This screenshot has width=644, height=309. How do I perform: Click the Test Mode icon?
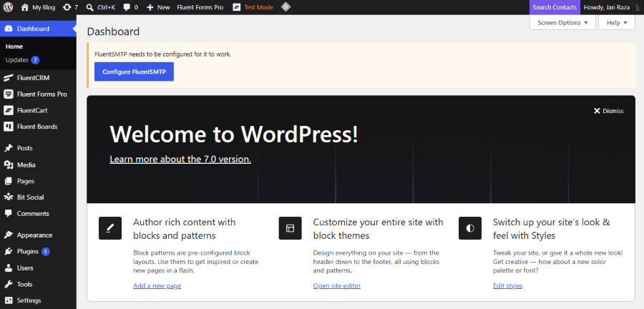click(x=237, y=7)
